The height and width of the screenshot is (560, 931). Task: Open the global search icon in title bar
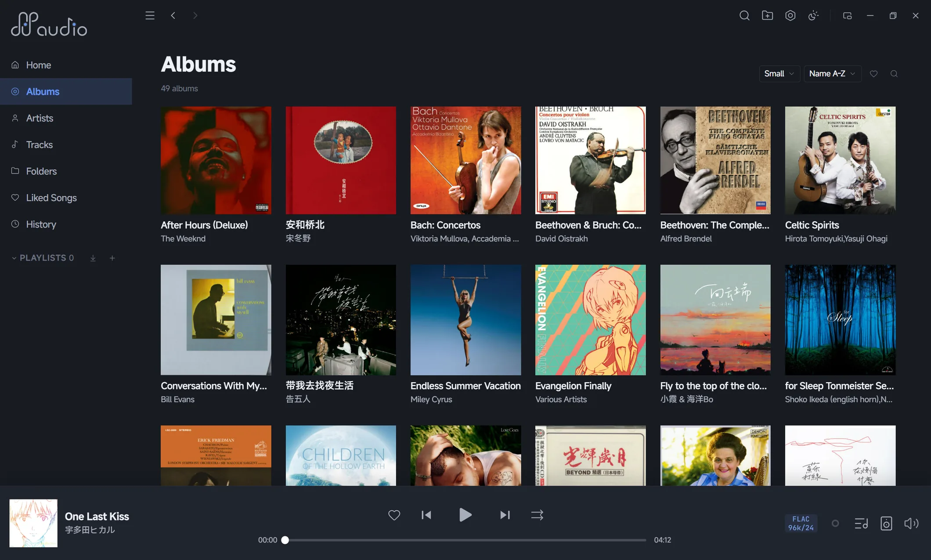coord(744,16)
